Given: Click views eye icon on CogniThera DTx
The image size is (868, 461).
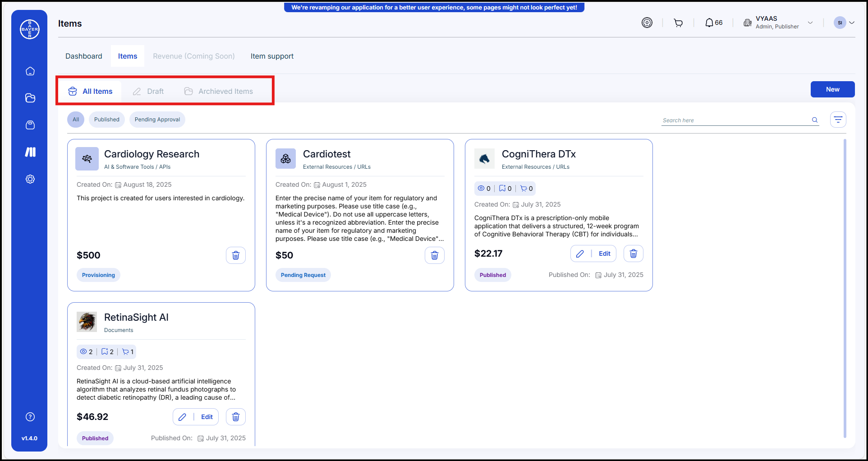Looking at the screenshot, I should tap(481, 189).
